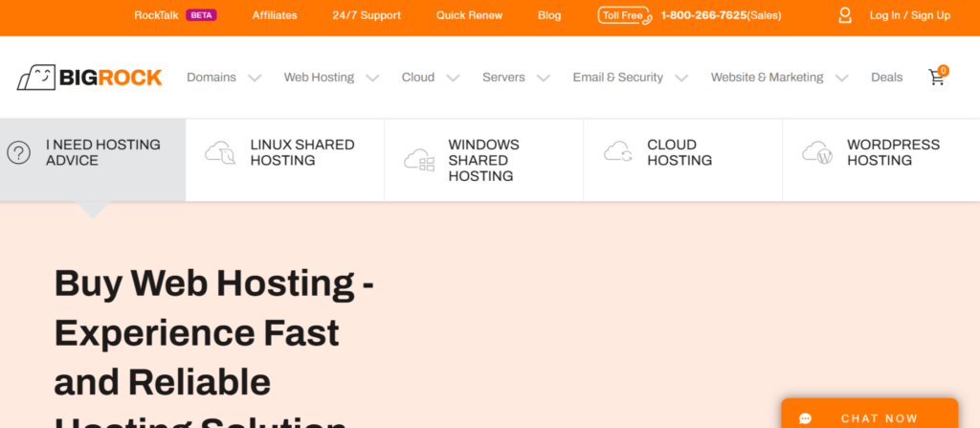980x428 pixels.
Task: Click the user account icon
Action: click(x=845, y=15)
